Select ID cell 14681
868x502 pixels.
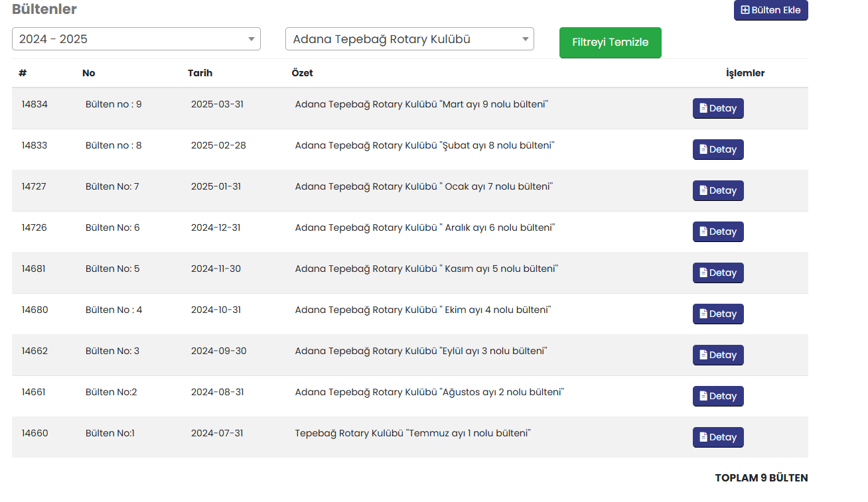click(34, 269)
